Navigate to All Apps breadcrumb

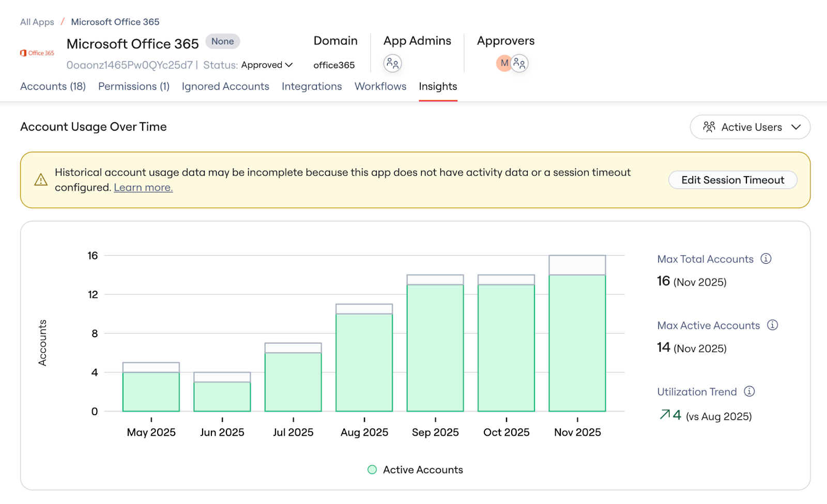tap(37, 22)
